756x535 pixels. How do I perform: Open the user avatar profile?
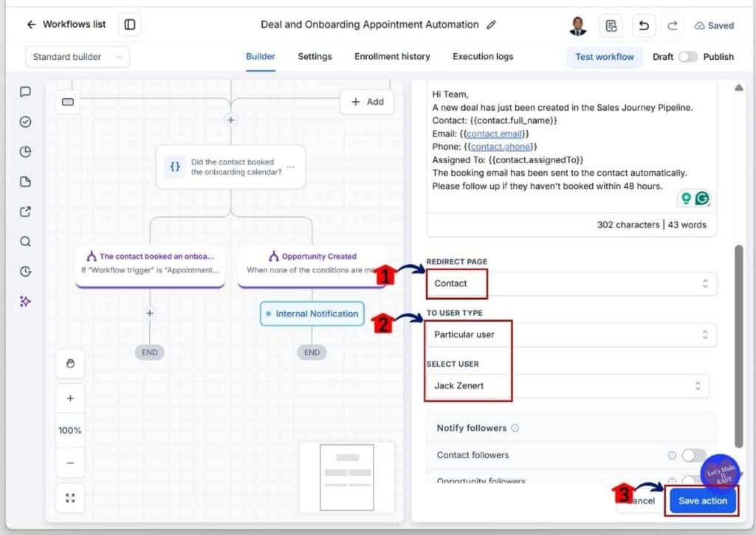(x=577, y=26)
